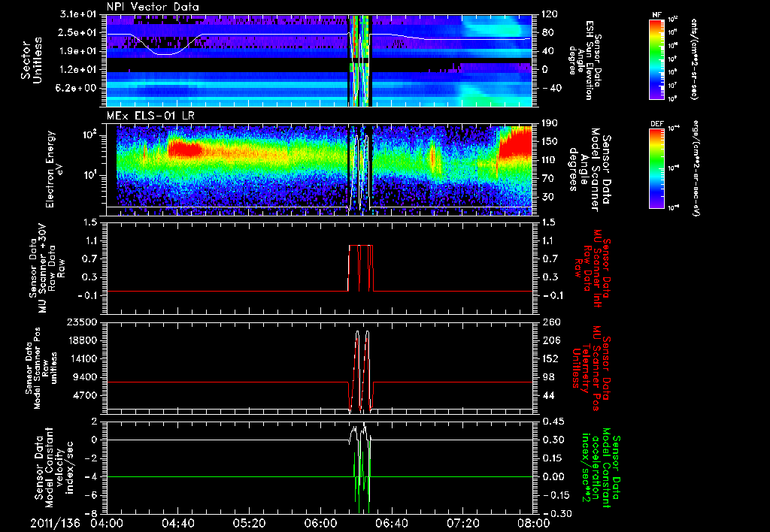This screenshot has height=532, width=770.
Task: Select the "Model Scanner Angle degrees" label
Action: coord(590,169)
